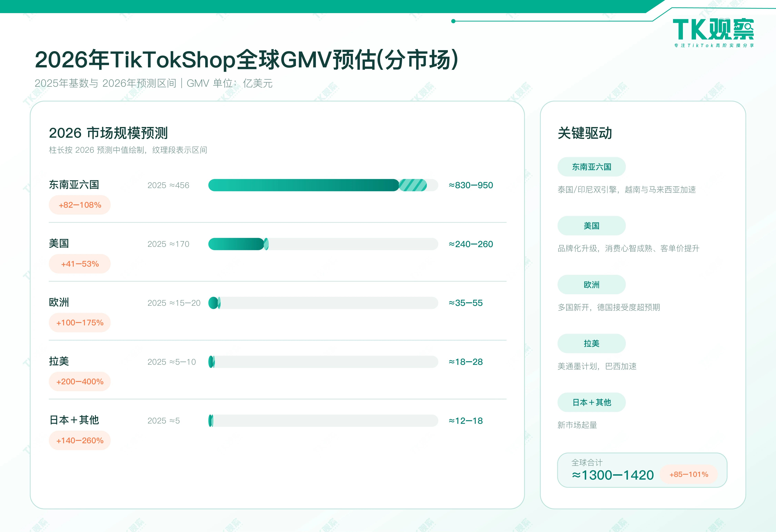Click the 日本+其他 progress bar
Screen dimensions: 776x532
tap(323, 420)
